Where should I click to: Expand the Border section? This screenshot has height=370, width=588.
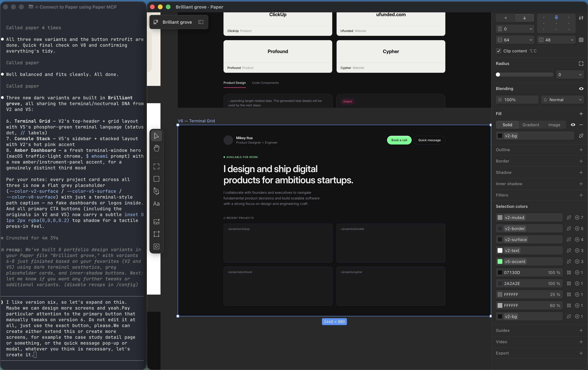pyautogui.click(x=581, y=161)
